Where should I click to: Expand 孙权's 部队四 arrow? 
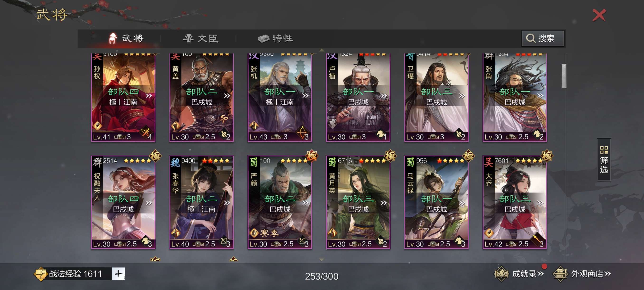tap(149, 96)
